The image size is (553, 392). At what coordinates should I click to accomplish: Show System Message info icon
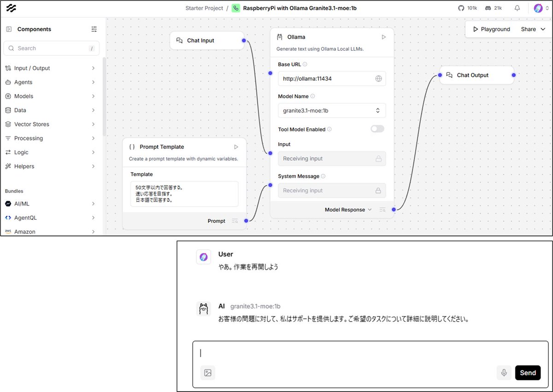pyautogui.click(x=323, y=176)
